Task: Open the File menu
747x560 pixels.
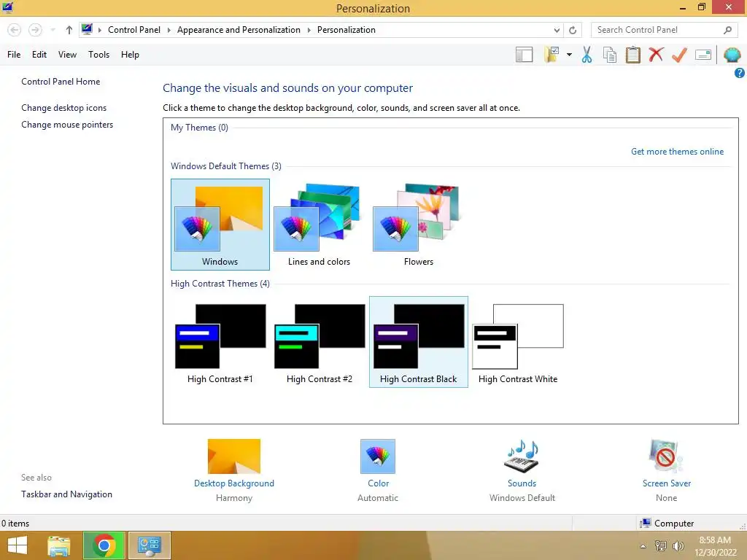Action: [x=14, y=55]
